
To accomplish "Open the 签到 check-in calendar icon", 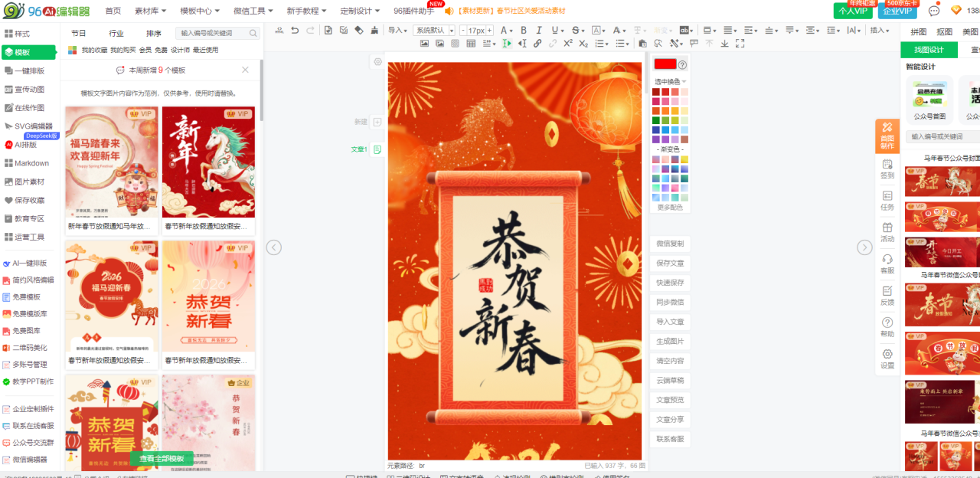I will pyautogui.click(x=887, y=169).
